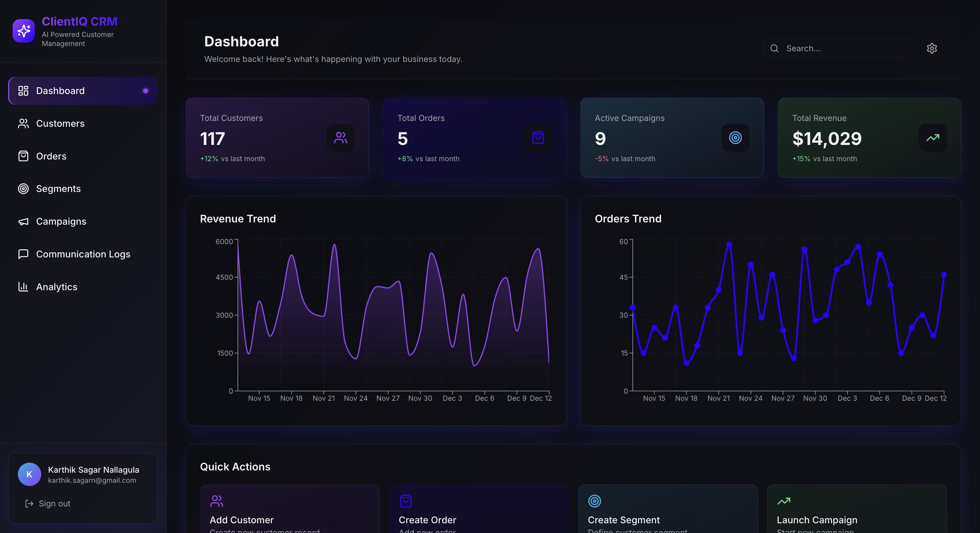Screen dimensions: 980x533
Task: Click the ClientIQ CRM sparkle logo icon
Action: pos(24,31)
